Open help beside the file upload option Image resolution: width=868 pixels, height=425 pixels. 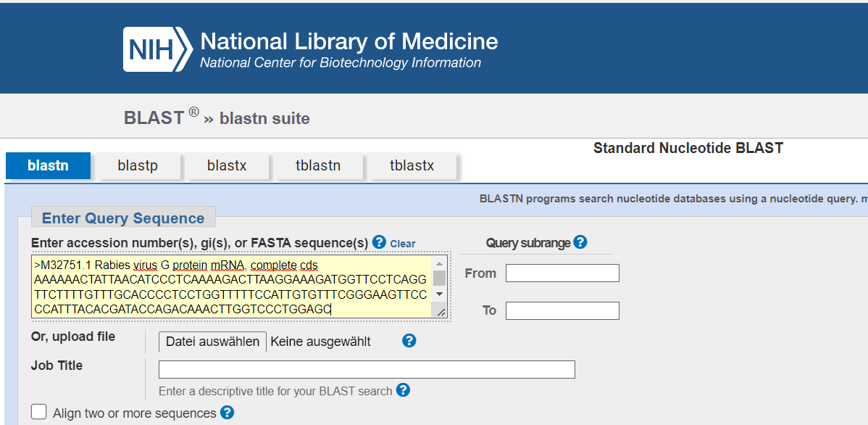tap(409, 340)
